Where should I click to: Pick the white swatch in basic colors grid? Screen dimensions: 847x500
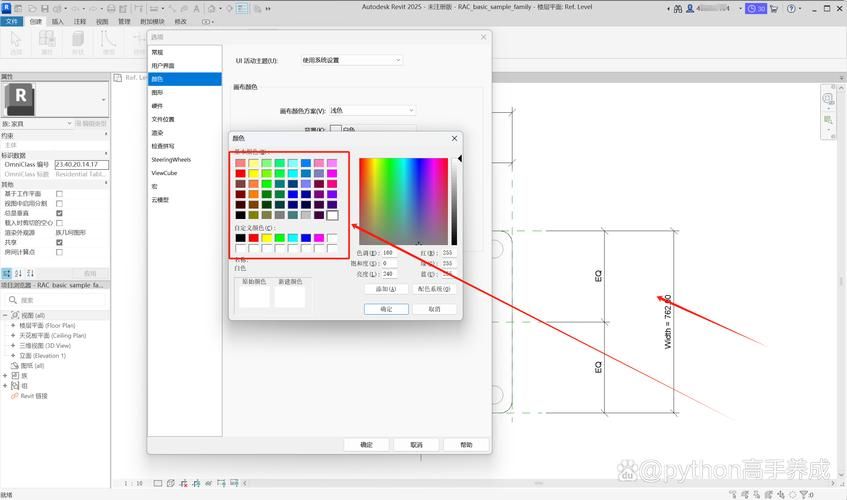[x=332, y=215]
